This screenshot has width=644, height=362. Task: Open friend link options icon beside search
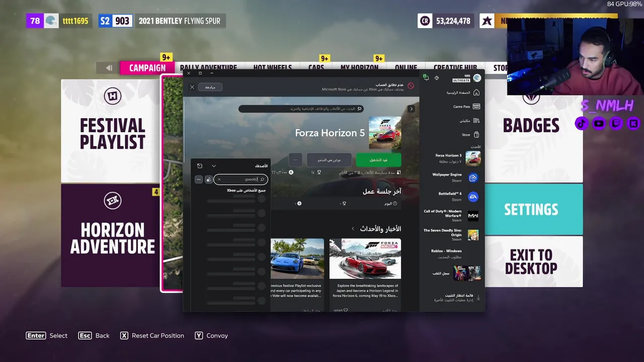click(208, 179)
